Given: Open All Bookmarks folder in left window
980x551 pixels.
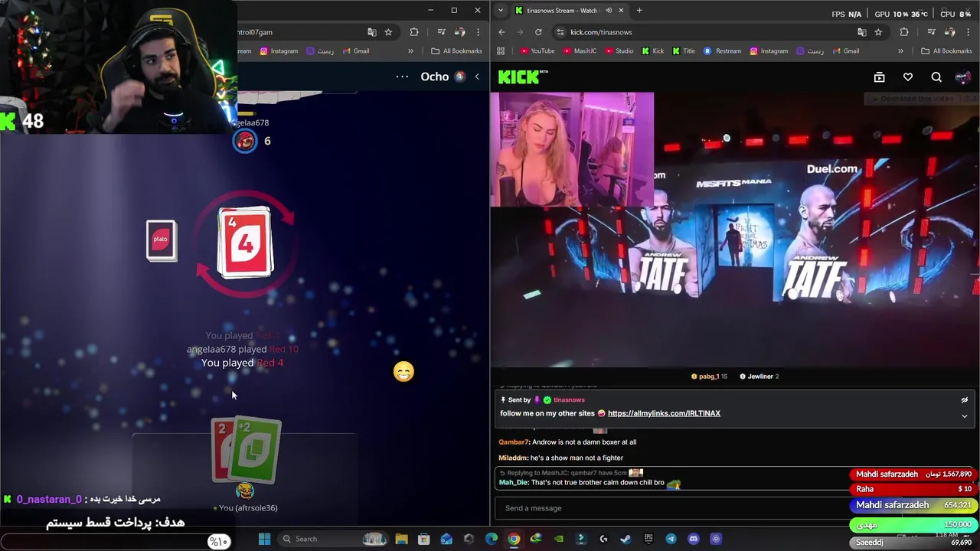Looking at the screenshot, I should [457, 51].
